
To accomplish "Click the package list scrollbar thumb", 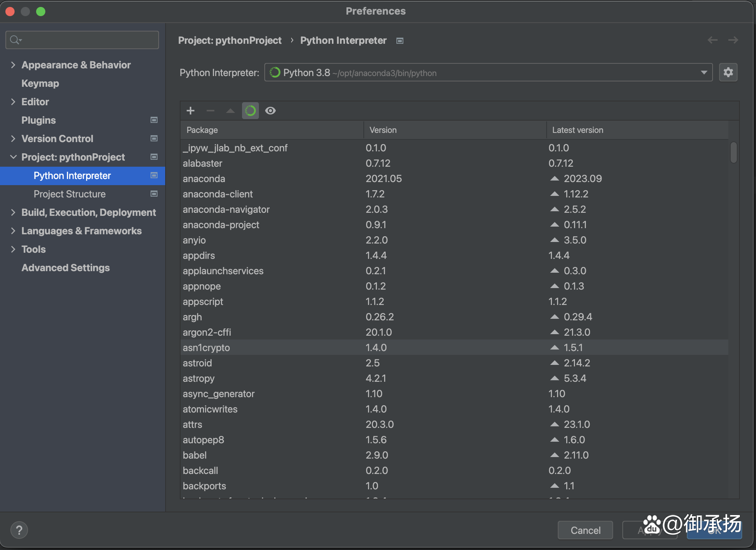I will 734,152.
